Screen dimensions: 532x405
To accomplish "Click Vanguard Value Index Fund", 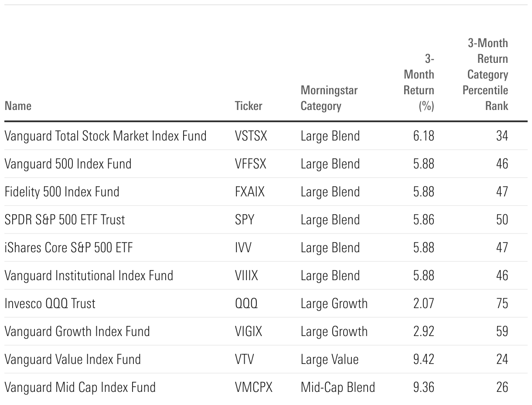I will point(72,359).
